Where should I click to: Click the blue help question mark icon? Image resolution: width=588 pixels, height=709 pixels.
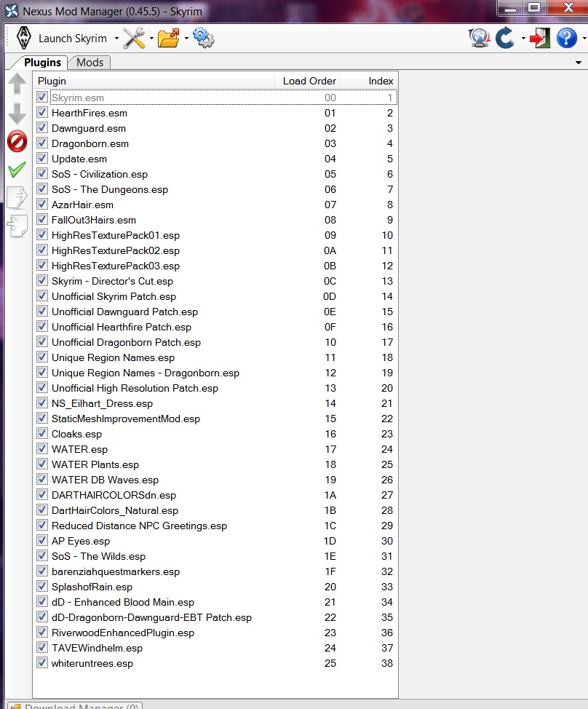pyautogui.click(x=566, y=39)
